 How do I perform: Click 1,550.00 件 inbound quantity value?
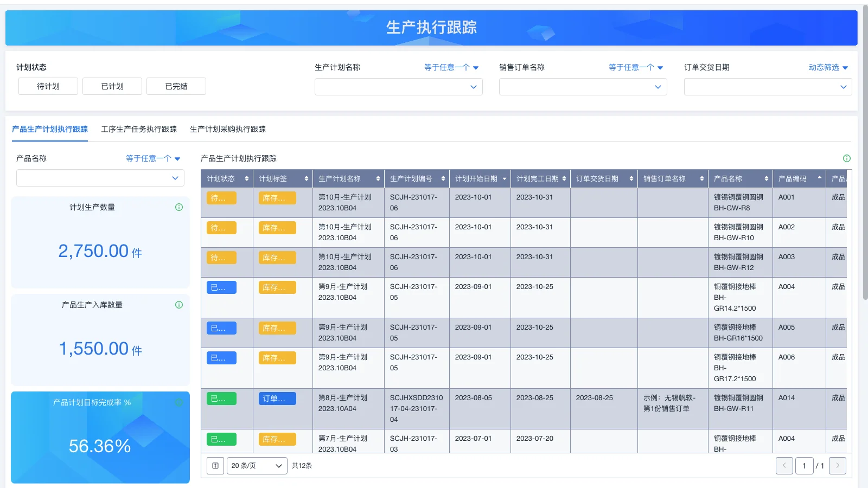click(100, 349)
